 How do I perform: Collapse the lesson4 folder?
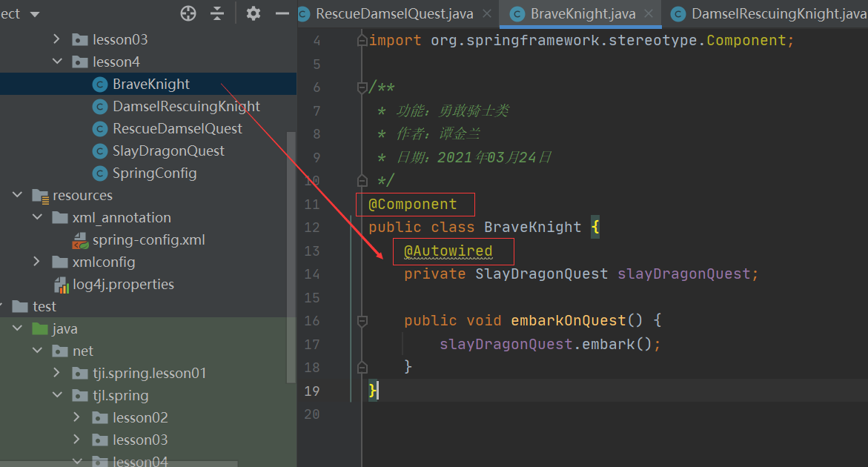(57, 62)
